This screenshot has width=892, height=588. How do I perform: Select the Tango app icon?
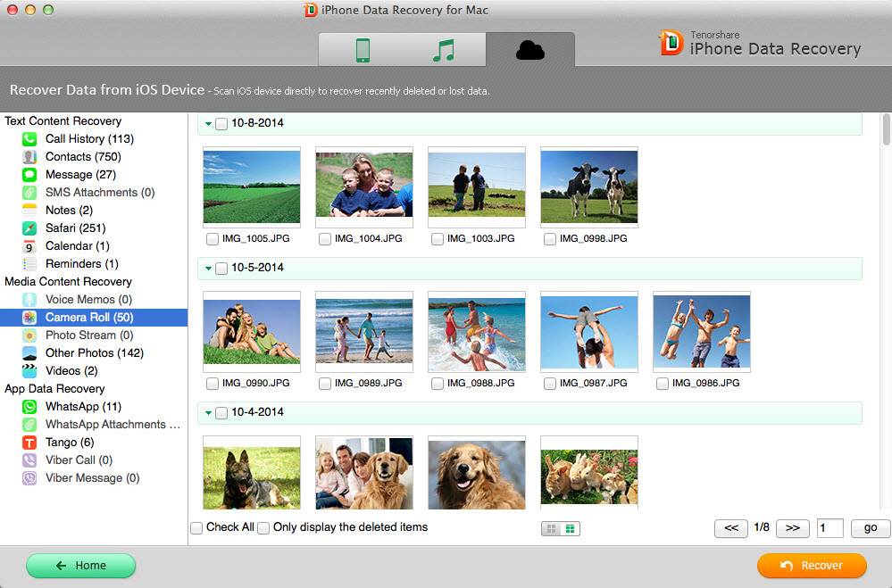(x=29, y=443)
